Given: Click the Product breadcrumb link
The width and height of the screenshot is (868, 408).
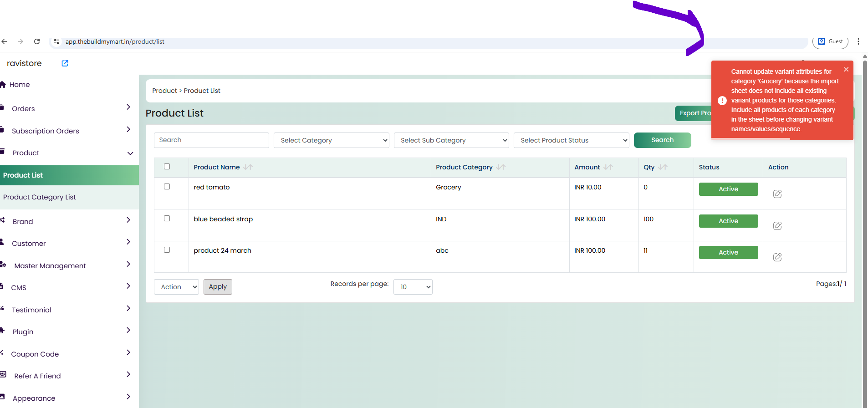Looking at the screenshot, I should (x=164, y=91).
